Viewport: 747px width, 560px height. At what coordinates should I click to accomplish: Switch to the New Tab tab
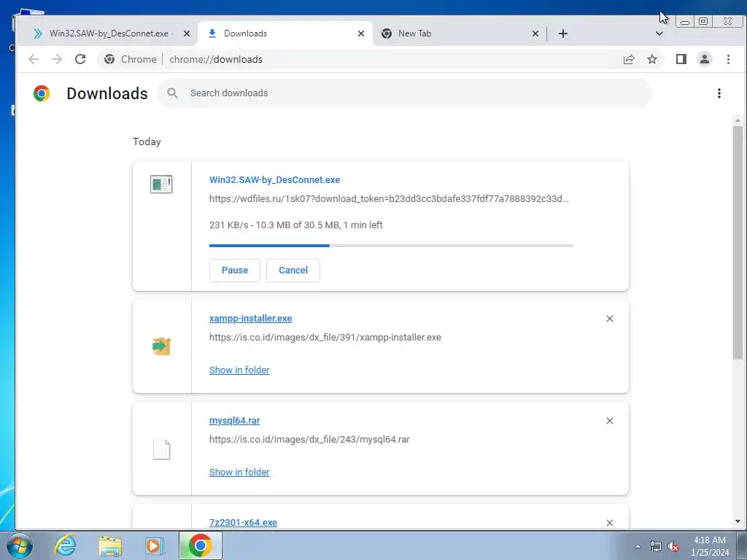(x=460, y=34)
